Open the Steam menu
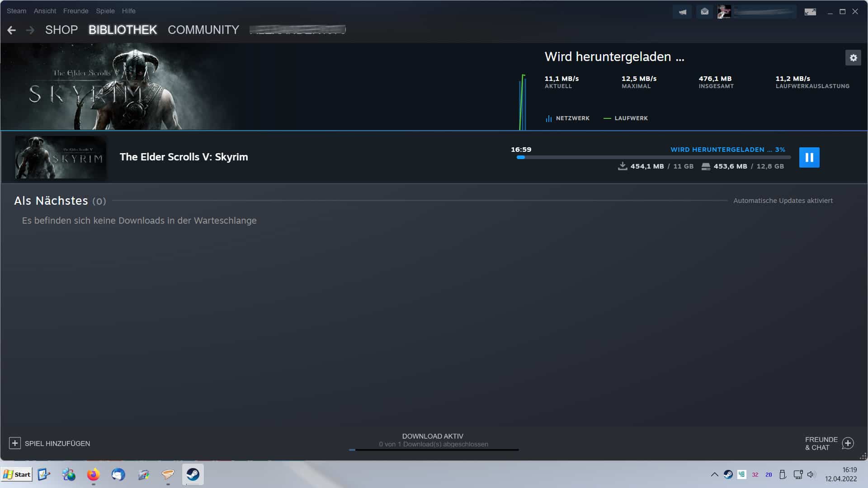 click(x=16, y=11)
